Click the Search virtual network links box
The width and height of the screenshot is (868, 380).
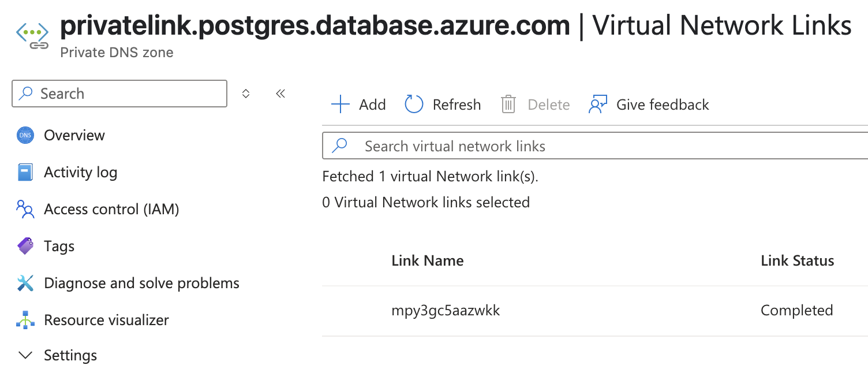click(x=595, y=146)
